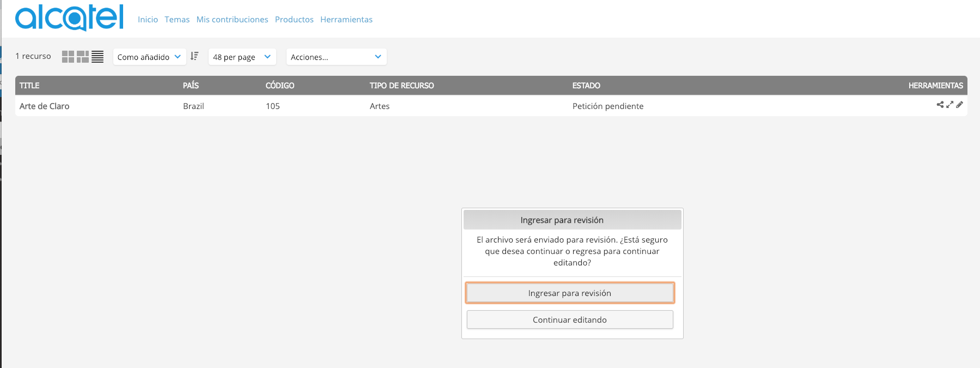This screenshot has height=368, width=980.
Task: Edit Arte de Claro with pencil icon
Action: pos(959,105)
